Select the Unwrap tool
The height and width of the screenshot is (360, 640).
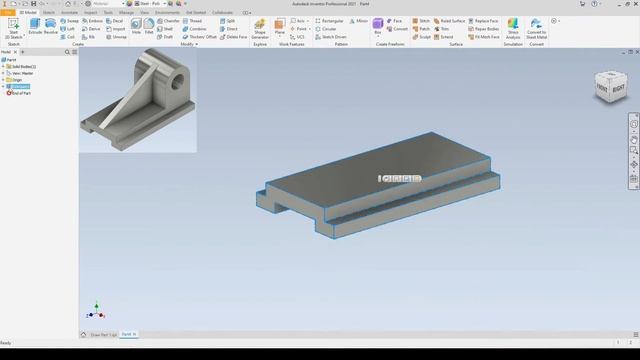116,37
